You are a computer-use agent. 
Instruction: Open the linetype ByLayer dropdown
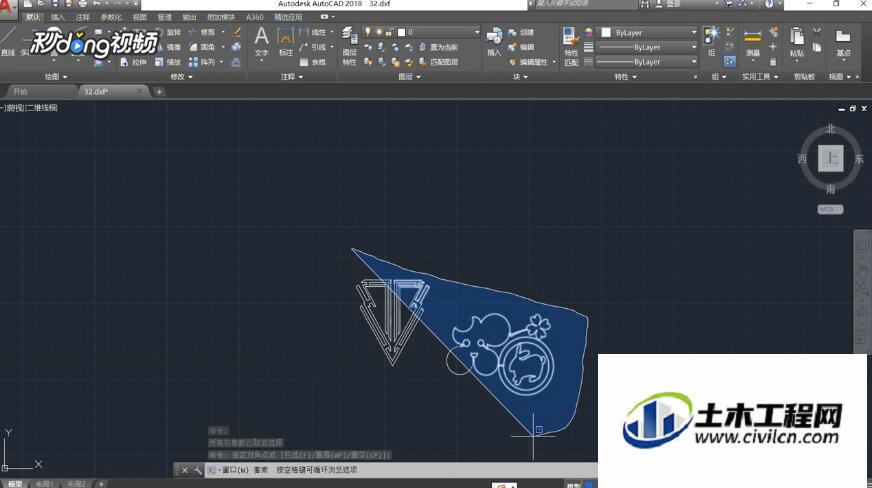pyautogui.click(x=647, y=62)
